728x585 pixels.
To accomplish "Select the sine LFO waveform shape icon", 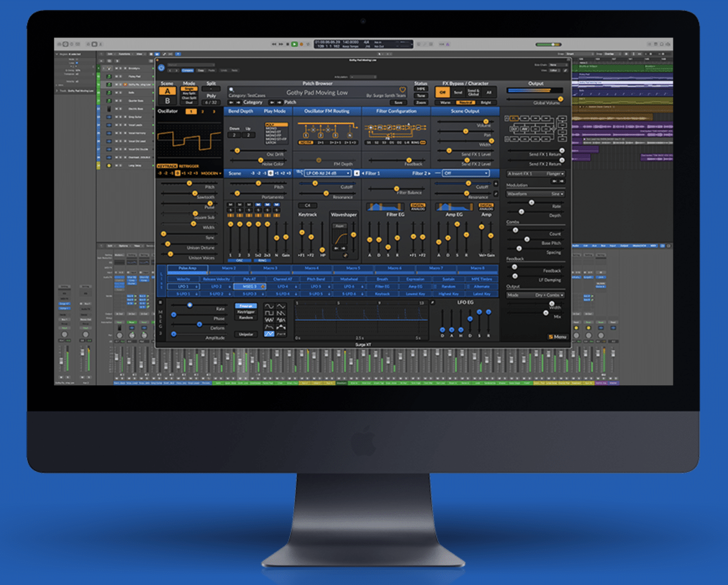I will point(269,306).
